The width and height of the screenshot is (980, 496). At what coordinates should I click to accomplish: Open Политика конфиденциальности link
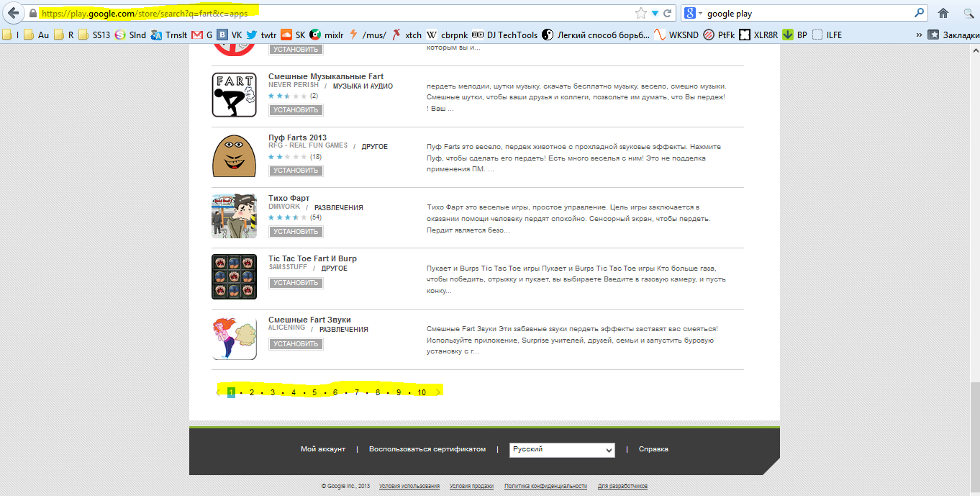[x=545, y=486]
